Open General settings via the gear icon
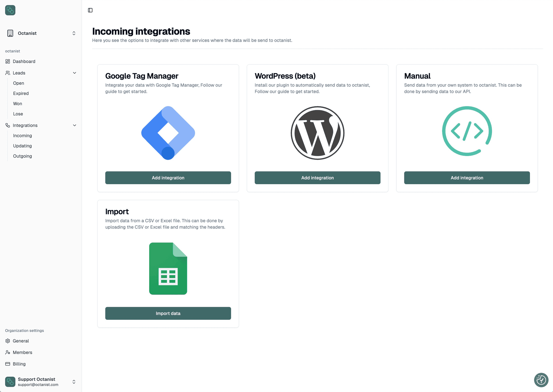The image size is (553, 392). click(x=7, y=341)
